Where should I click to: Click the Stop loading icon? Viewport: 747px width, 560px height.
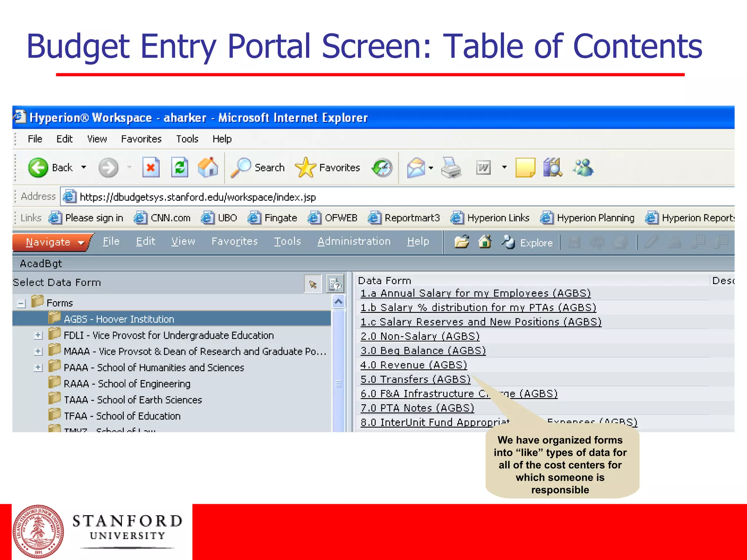151,168
